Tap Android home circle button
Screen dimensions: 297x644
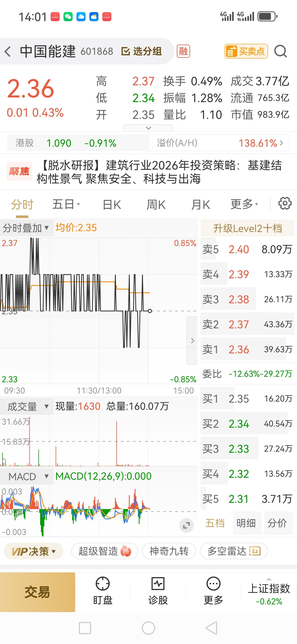148,628
